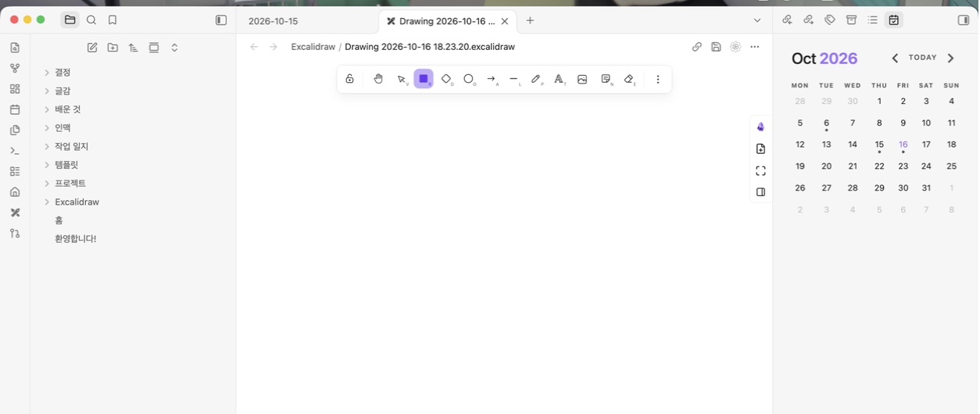
Task: Select the Pencil draw tool
Action: click(x=537, y=79)
